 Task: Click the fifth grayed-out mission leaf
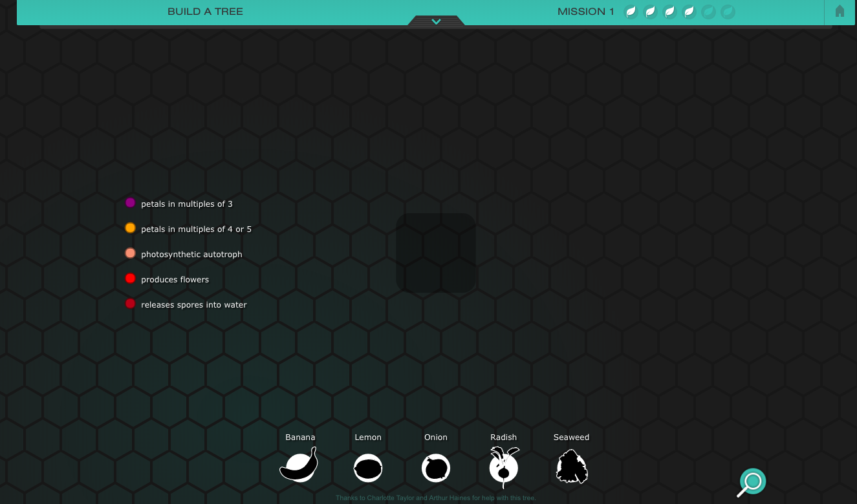(708, 12)
